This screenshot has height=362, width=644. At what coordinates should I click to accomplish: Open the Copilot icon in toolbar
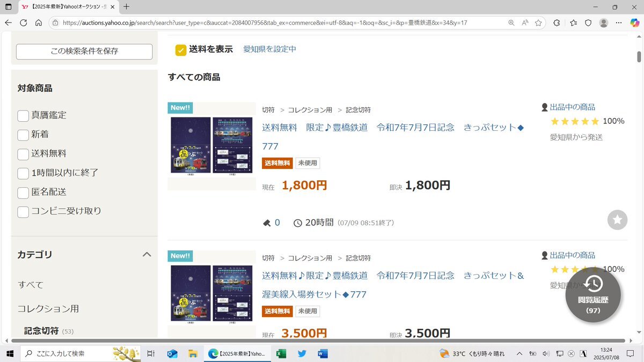pos(634,23)
